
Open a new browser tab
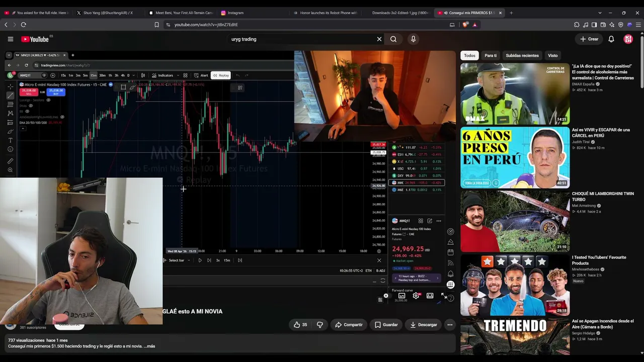(x=511, y=13)
